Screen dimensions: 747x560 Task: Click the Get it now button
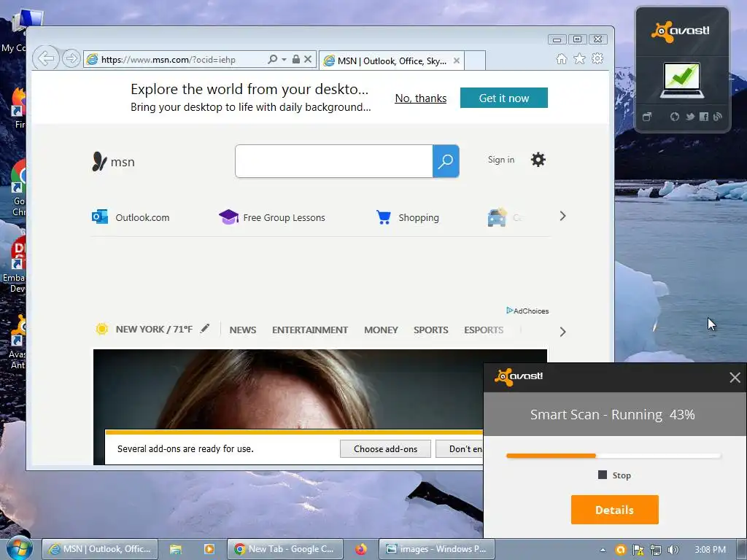[503, 98]
